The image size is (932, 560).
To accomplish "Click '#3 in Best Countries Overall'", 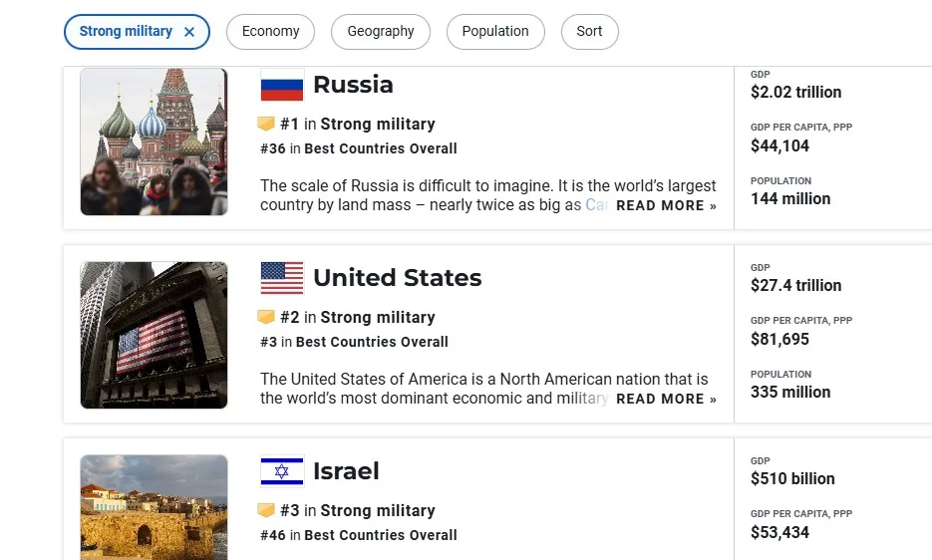I will (354, 342).
